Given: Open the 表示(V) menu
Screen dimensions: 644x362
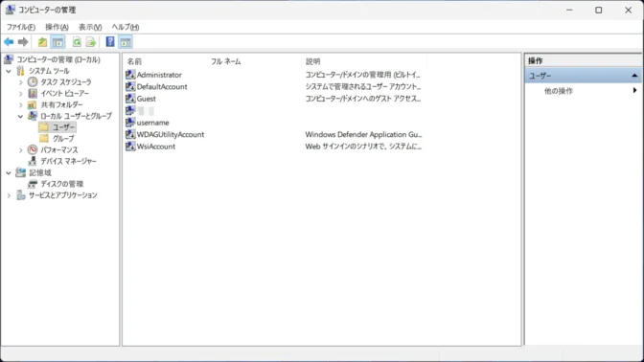Looking at the screenshot, I should [x=90, y=27].
